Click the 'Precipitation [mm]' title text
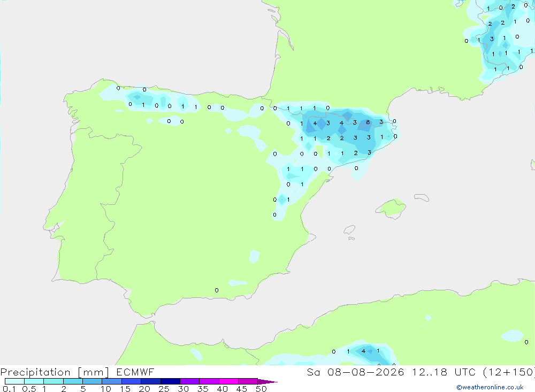535x392 pixels. [x=55, y=372]
